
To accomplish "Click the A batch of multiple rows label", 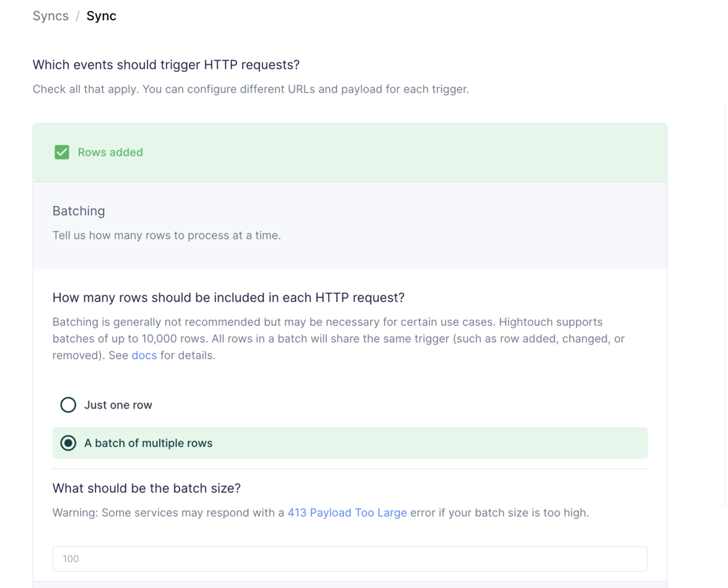I will click(x=148, y=443).
